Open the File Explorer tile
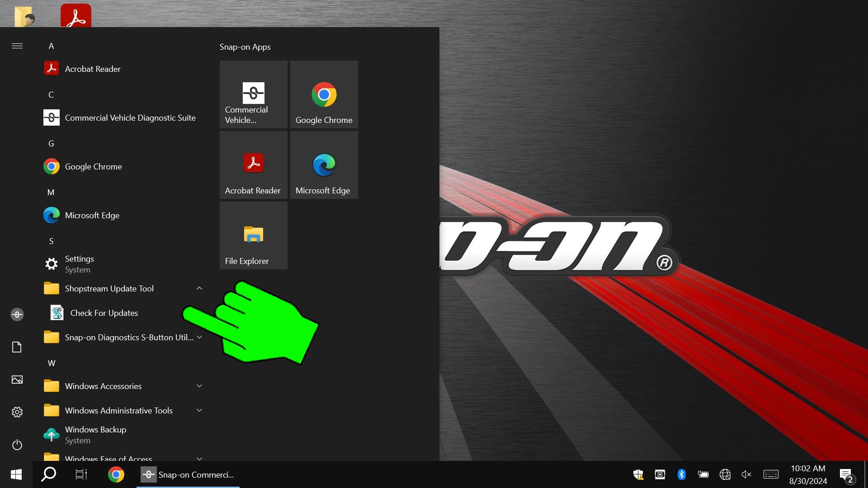 (253, 235)
